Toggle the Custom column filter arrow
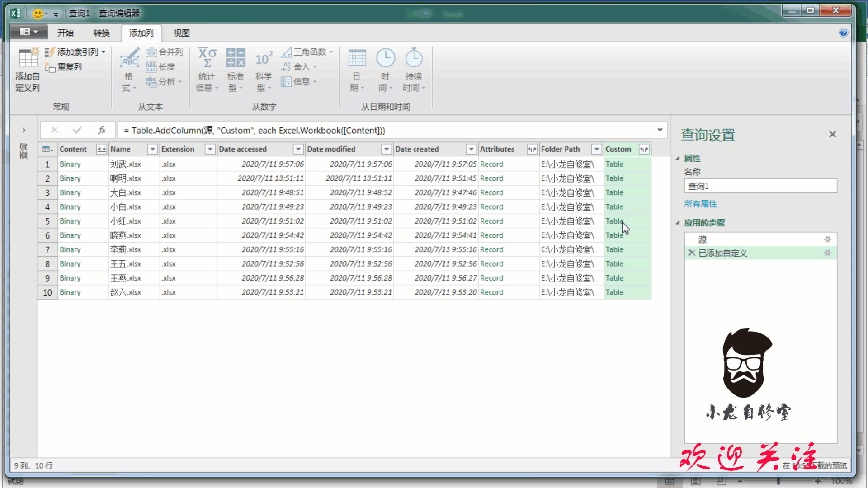Screen dimensions: 868x488 pos(644,149)
